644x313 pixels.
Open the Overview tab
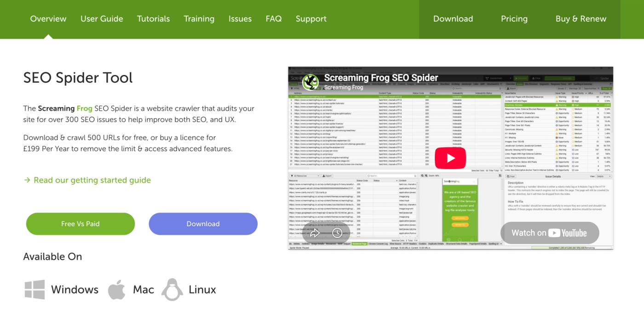pos(48,19)
